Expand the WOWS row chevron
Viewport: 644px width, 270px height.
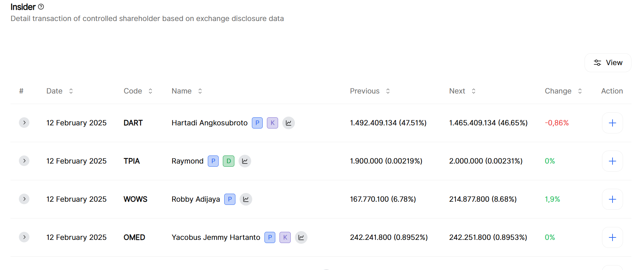click(x=24, y=199)
